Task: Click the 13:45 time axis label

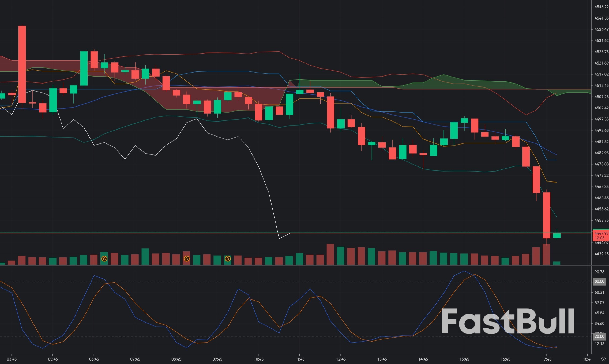Action: click(x=382, y=359)
